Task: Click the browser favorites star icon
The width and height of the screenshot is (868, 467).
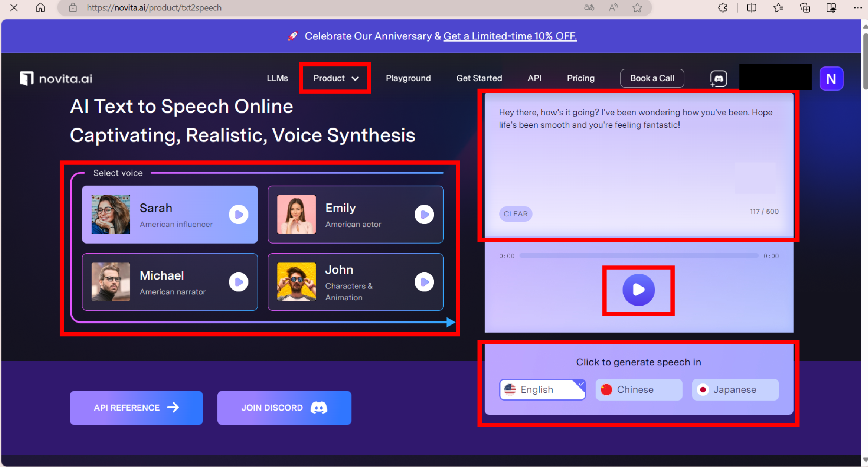Action: tap(637, 8)
